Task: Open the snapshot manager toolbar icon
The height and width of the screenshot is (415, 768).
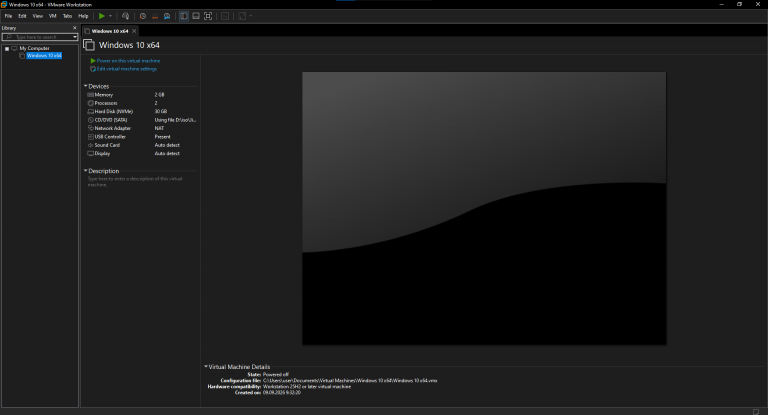Action: pyautogui.click(x=167, y=16)
